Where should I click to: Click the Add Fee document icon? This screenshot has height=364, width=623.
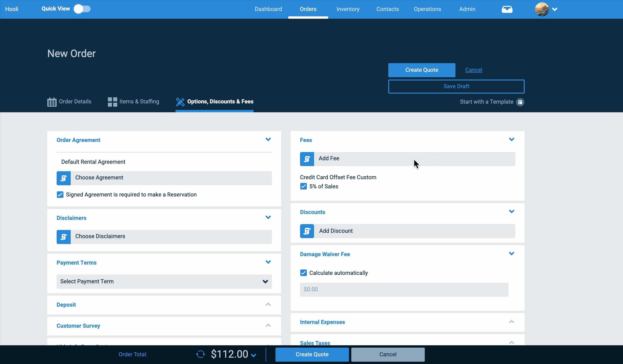pyautogui.click(x=307, y=159)
